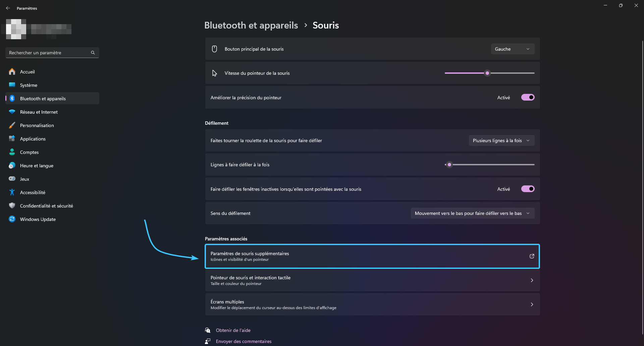Click the Jeux gamepad icon

12,179
